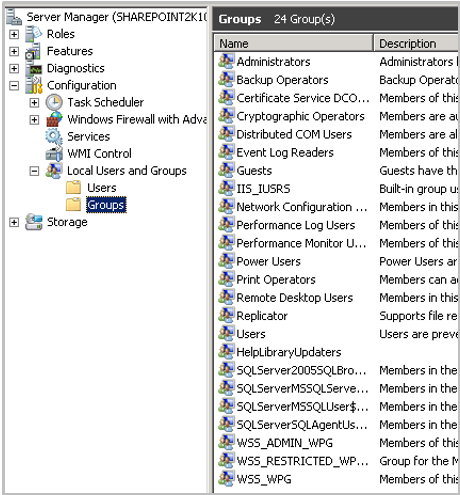The height and width of the screenshot is (495, 460).
Task: Click the Storage node icon
Action: click(34, 222)
